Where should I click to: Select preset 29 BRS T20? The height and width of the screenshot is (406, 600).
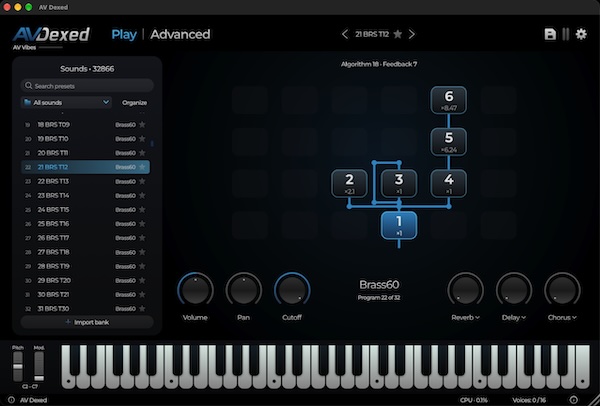point(85,280)
